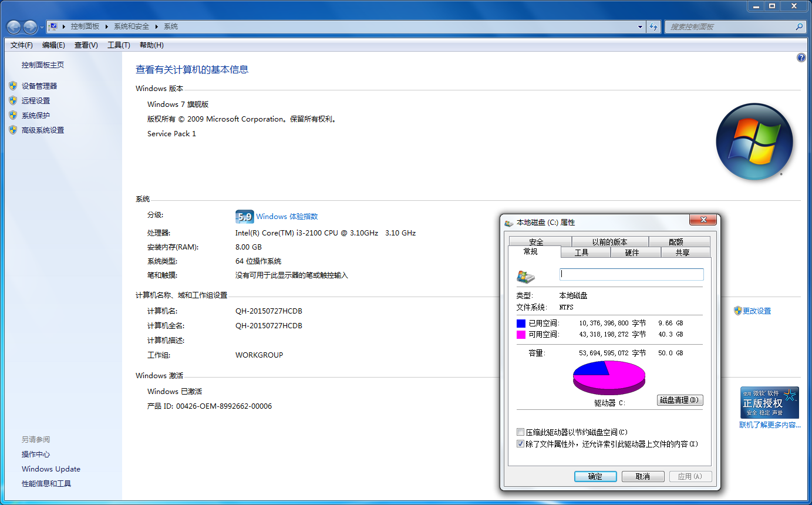Open the 帮助(H) menu

point(151,45)
